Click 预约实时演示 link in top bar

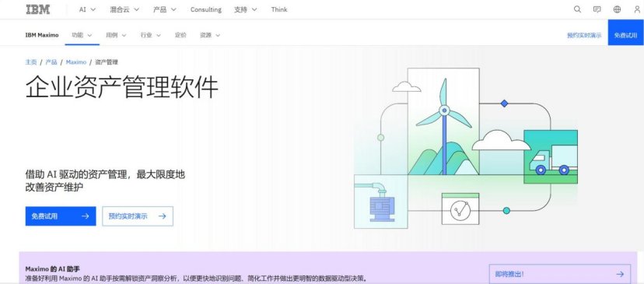(x=583, y=35)
